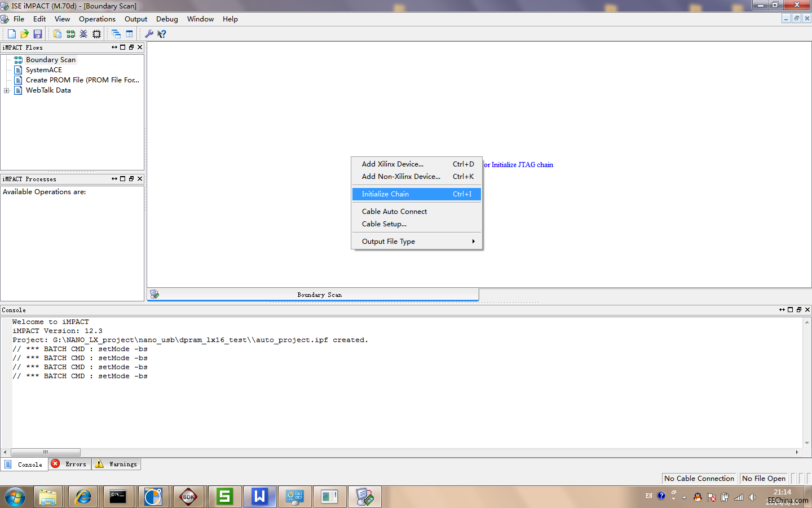The image size is (812, 508).
Task: Open the Output menu
Action: [136, 19]
